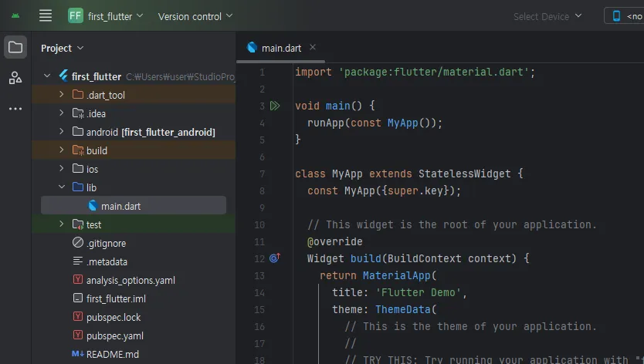Click the Flutter icon beside first_flutter root
This screenshot has height=364, width=644.
click(63, 76)
